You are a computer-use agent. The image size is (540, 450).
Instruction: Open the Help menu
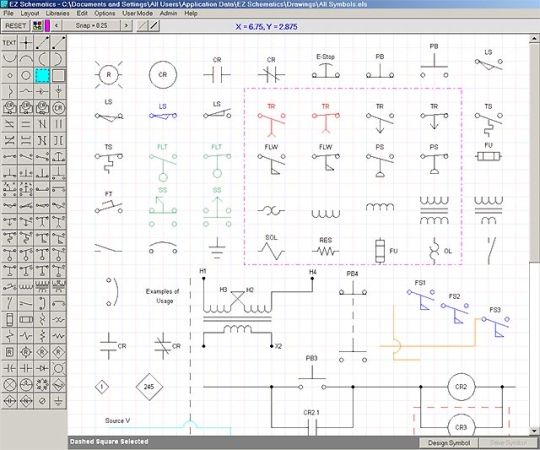[191, 13]
